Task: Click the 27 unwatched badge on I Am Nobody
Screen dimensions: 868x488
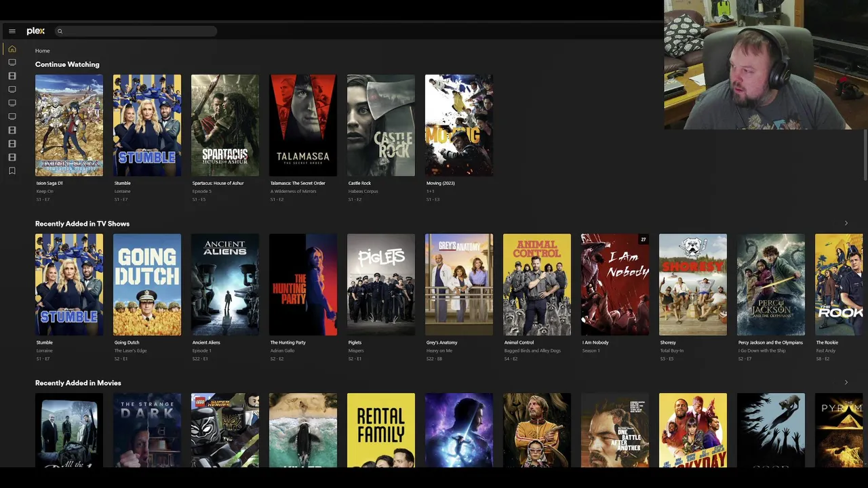Action: click(644, 239)
